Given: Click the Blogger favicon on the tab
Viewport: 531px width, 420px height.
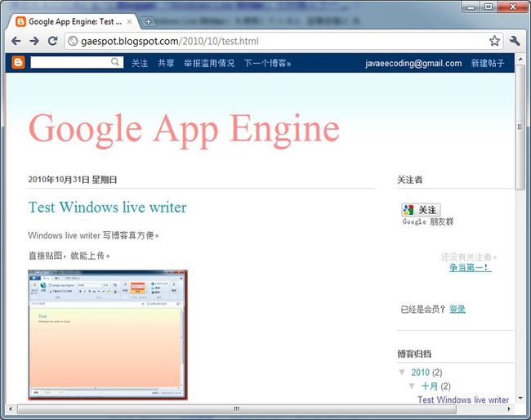Looking at the screenshot, I should tap(20, 22).
